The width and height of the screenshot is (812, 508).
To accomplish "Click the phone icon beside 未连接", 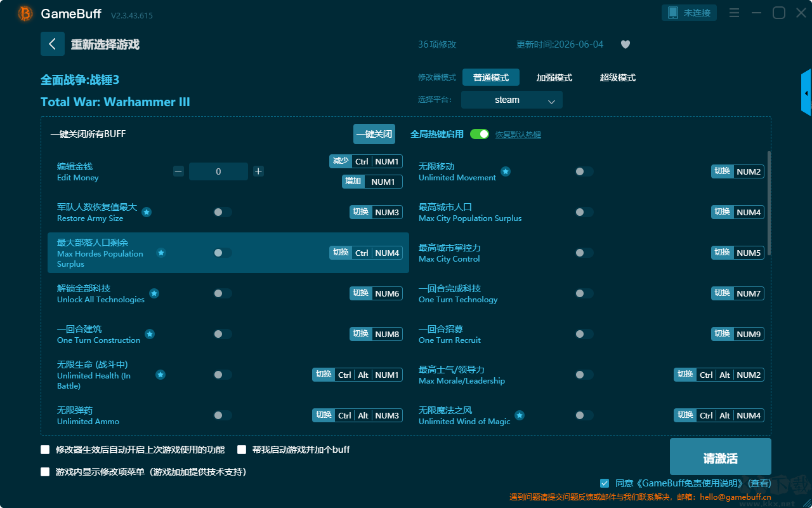I will (x=672, y=13).
